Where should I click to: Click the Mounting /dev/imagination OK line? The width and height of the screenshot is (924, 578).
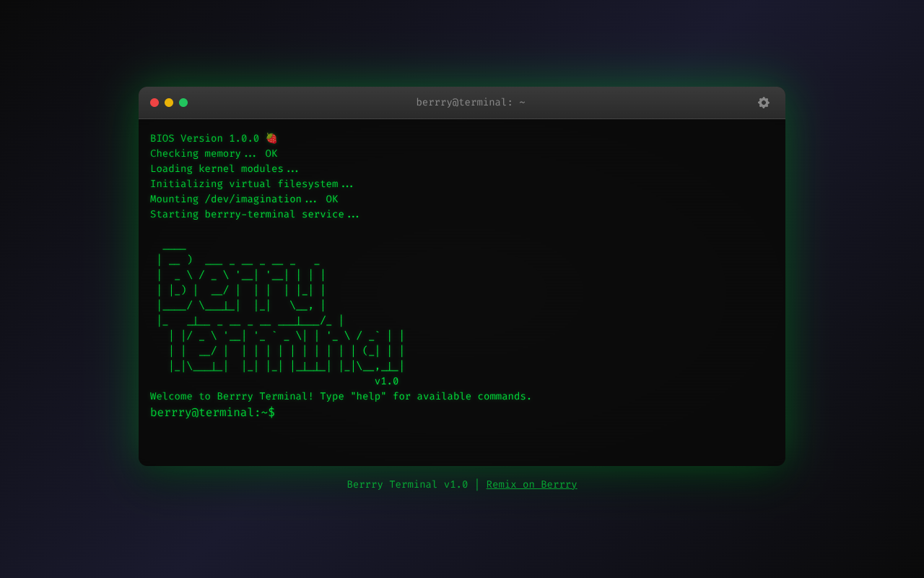[x=243, y=199]
